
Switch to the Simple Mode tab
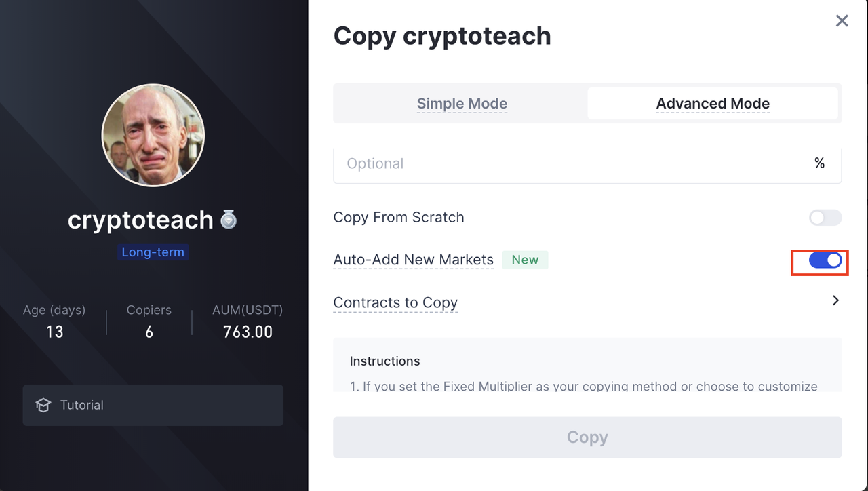click(x=462, y=104)
